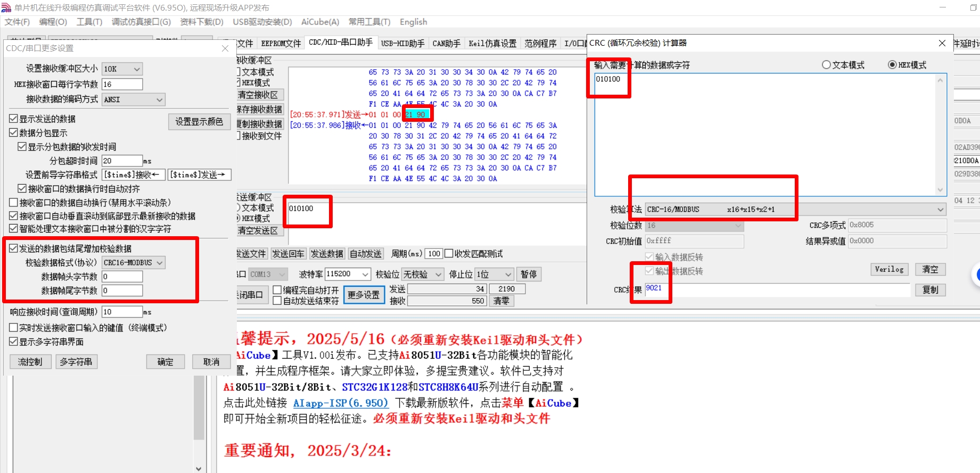Open the 调试仿真接口(G) menu
The width and height of the screenshot is (980, 473).
click(141, 22)
